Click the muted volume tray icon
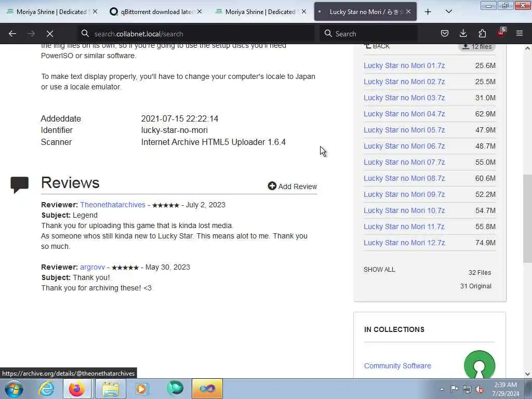The height and width of the screenshot is (399, 532). pos(480,390)
